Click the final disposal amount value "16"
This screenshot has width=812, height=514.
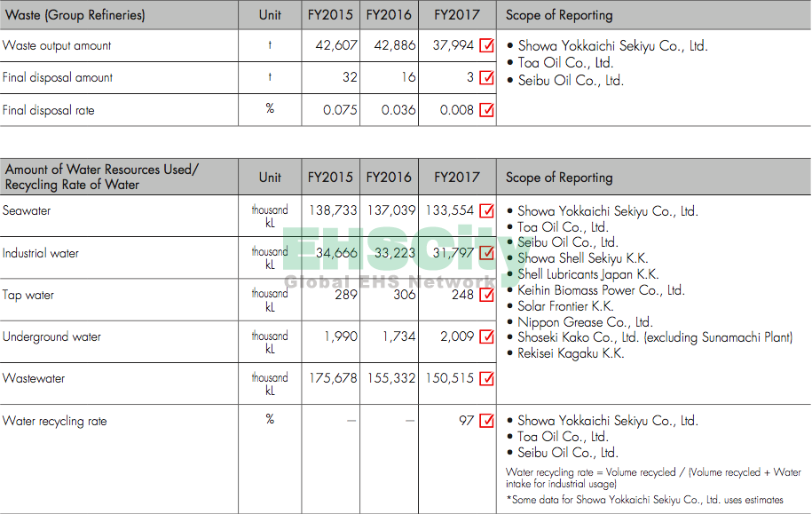click(x=408, y=78)
